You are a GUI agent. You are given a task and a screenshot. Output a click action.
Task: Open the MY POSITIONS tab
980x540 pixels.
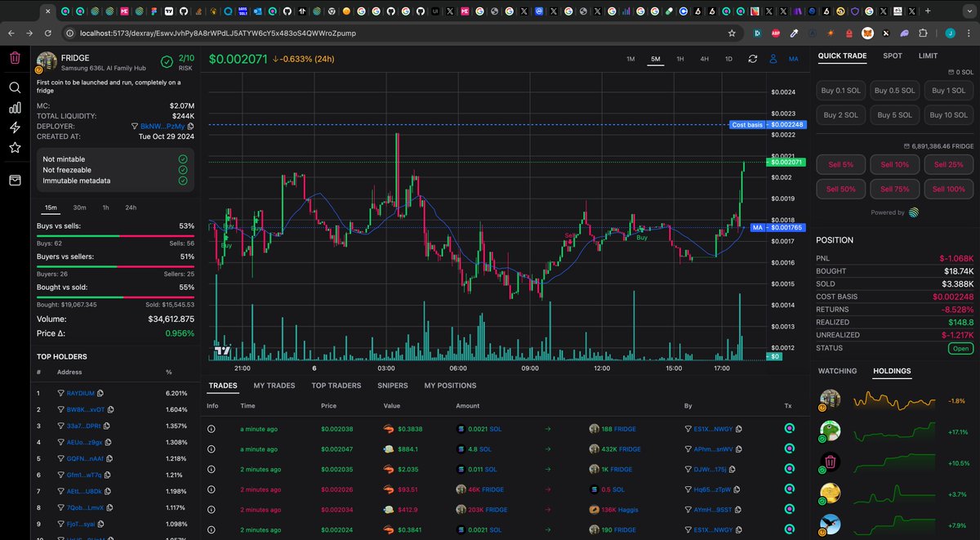click(x=450, y=386)
